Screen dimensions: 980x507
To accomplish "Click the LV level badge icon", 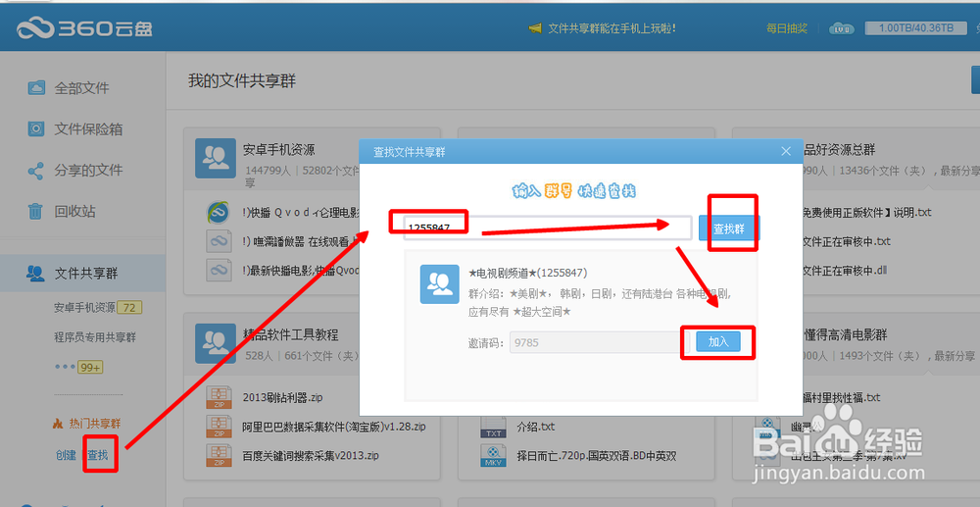I will point(840,28).
